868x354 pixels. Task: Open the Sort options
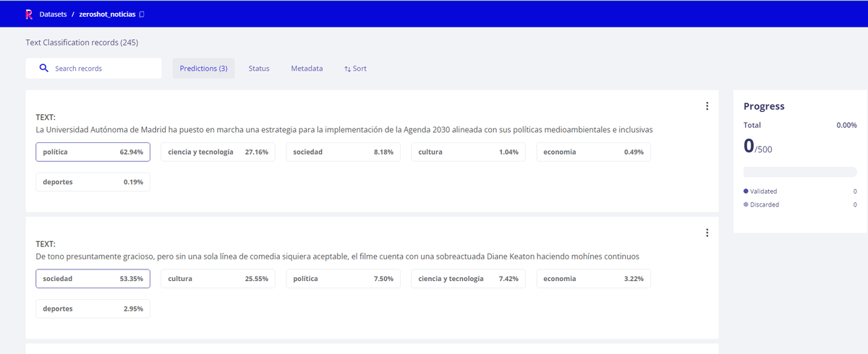tap(355, 69)
